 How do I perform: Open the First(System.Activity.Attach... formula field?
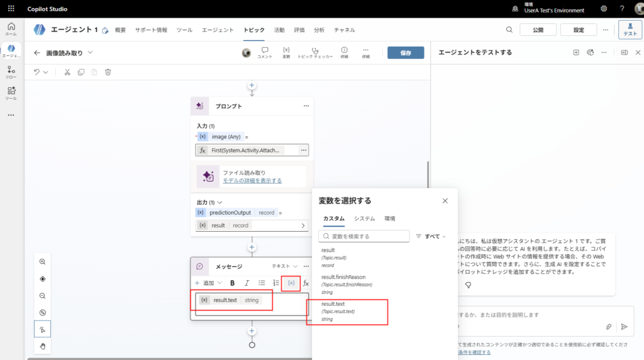[247, 150]
